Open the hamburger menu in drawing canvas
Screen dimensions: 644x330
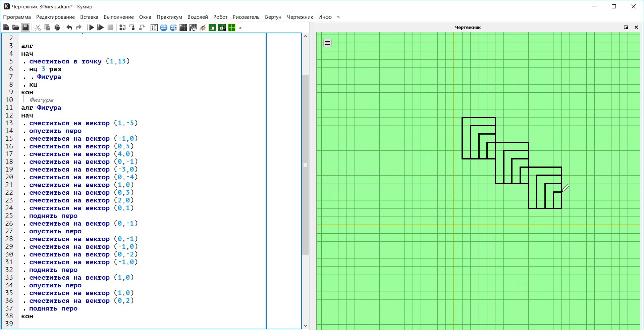tap(327, 43)
